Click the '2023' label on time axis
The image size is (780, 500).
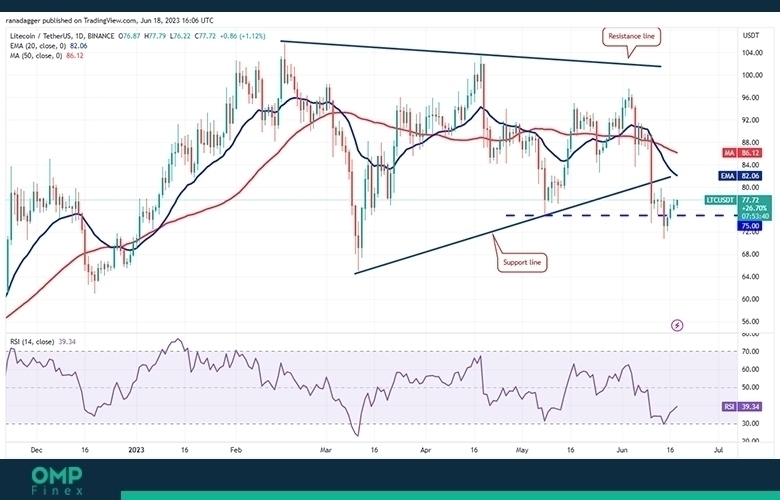coord(136,450)
